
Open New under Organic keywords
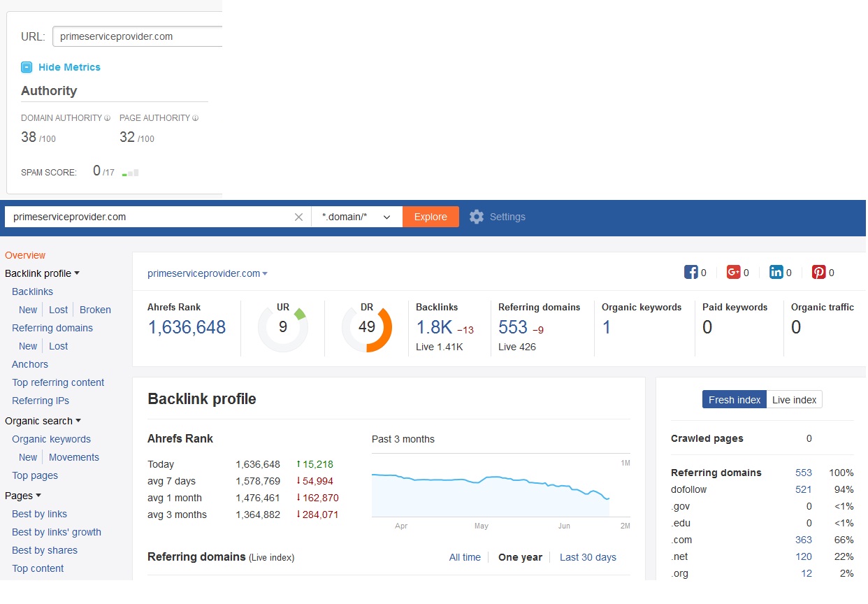[28, 457]
